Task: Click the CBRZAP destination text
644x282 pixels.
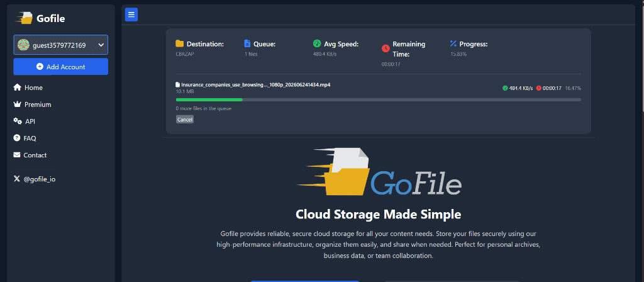Action: (x=184, y=54)
